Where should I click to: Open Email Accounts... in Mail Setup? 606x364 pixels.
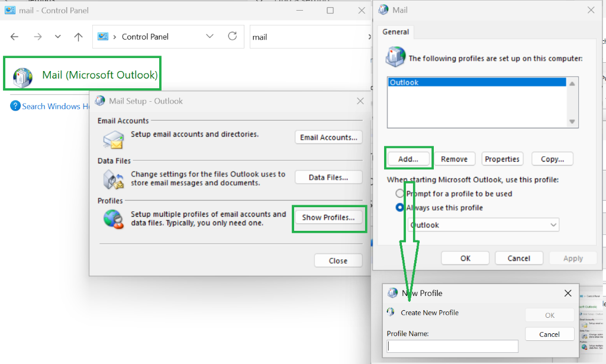pyautogui.click(x=328, y=137)
